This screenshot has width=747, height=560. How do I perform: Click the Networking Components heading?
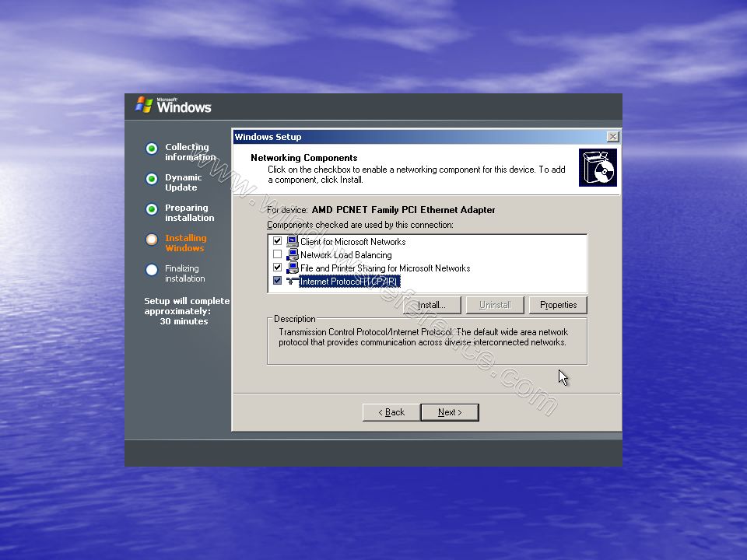(304, 158)
